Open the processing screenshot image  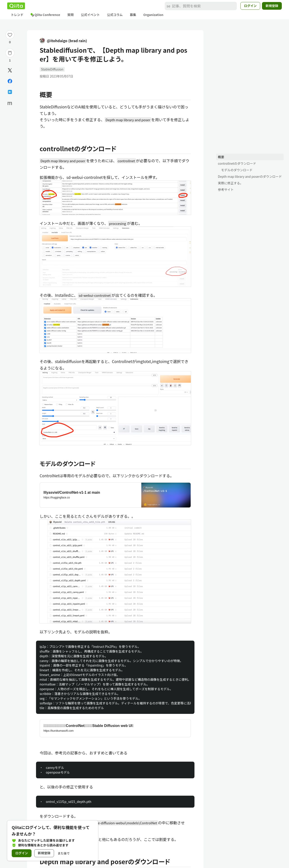pyautogui.click(x=115, y=257)
